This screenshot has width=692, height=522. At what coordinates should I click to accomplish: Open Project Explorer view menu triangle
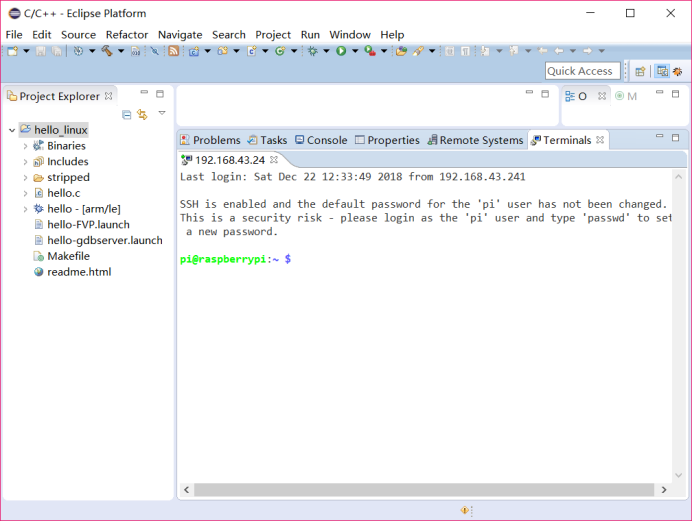click(x=162, y=113)
